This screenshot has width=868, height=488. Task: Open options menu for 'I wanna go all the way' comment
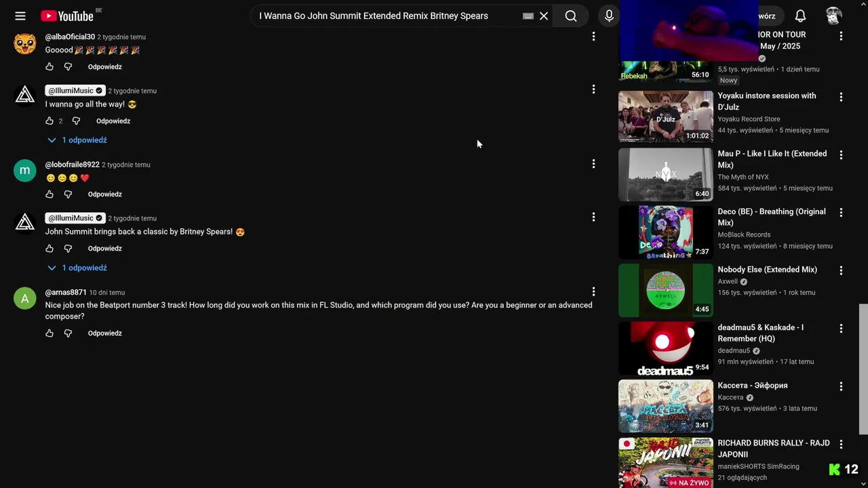(x=593, y=89)
